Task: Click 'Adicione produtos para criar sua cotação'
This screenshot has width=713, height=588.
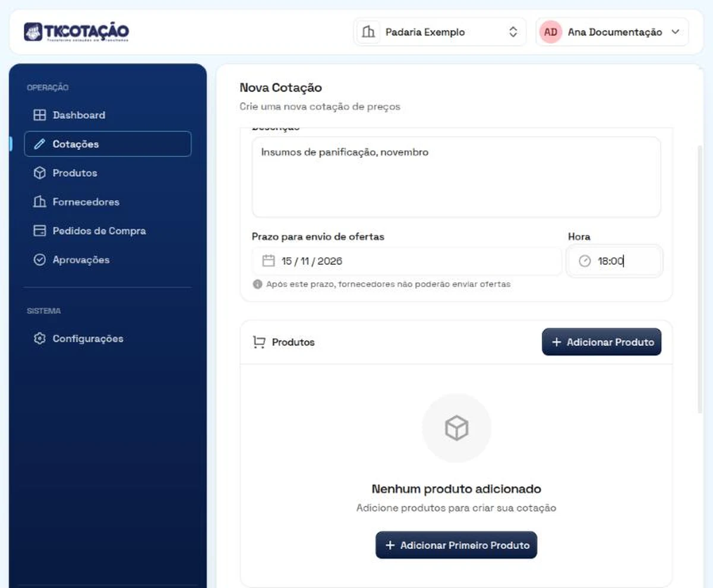Action: 456,508
